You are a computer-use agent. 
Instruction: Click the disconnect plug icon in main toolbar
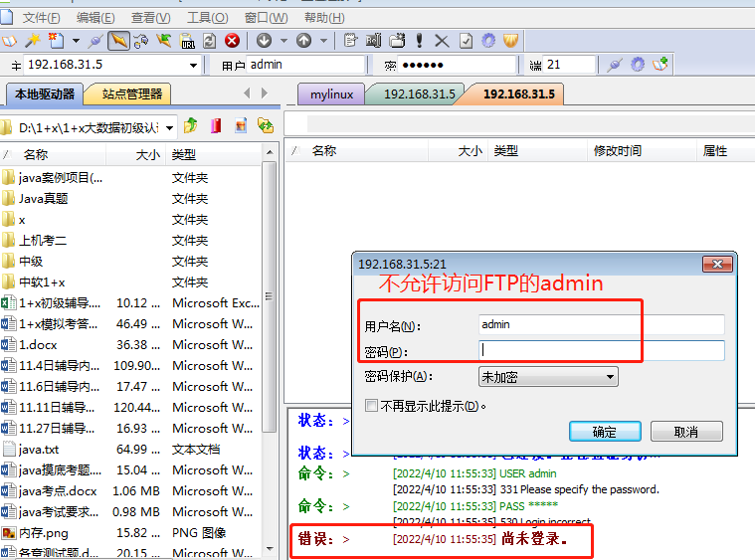click(x=95, y=41)
